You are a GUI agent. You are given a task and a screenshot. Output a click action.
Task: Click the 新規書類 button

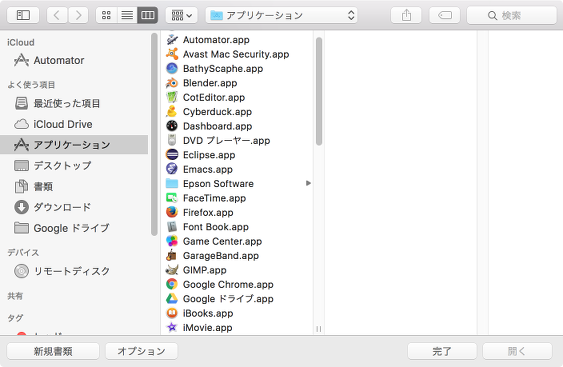click(x=53, y=351)
